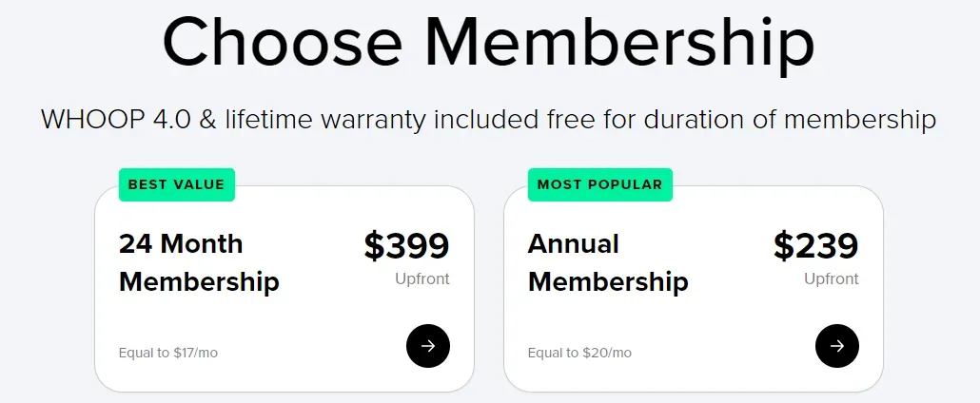The image size is (980, 403).
Task: Choose the 24 Month Membership title
Action: click(x=199, y=262)
